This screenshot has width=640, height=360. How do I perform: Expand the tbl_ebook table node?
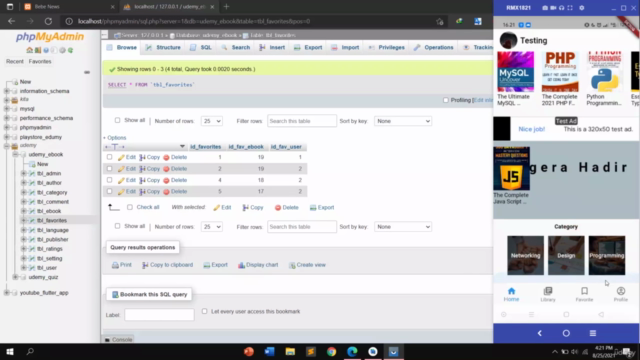pyautogui.click(x=24, y=211)
